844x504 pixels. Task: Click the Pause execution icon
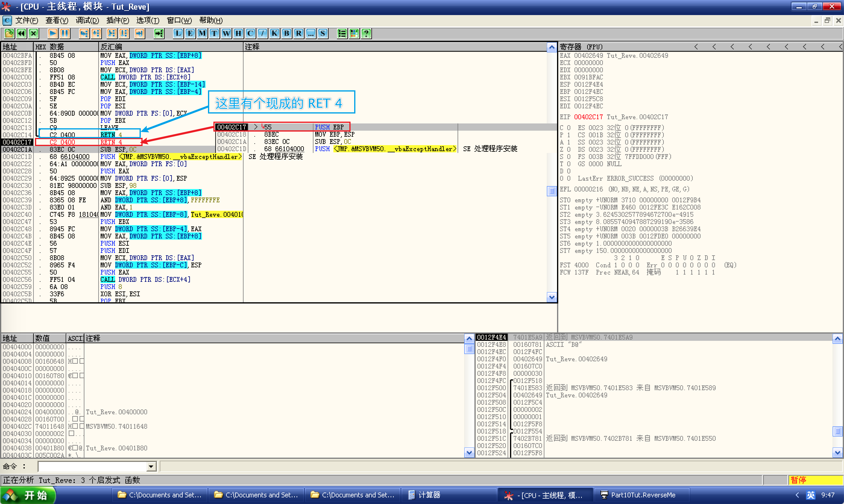click(64, 33)
